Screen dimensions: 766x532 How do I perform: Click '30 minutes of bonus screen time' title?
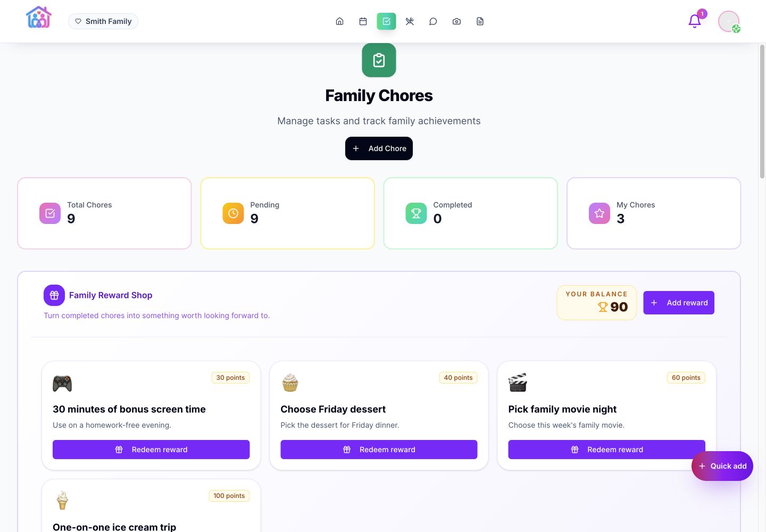[x=129, y=409]
